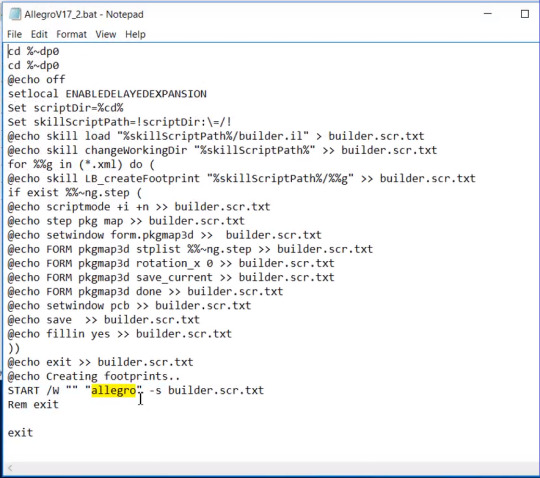The image size is (540, 478).
Task: Click the 'step pkg map' line
Action: [x=126, y=221]
